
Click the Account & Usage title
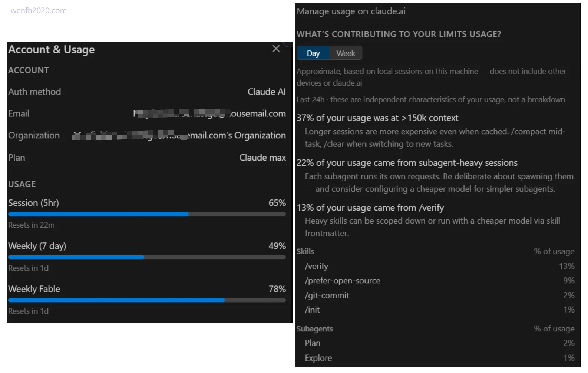click(x=52, y=50)
